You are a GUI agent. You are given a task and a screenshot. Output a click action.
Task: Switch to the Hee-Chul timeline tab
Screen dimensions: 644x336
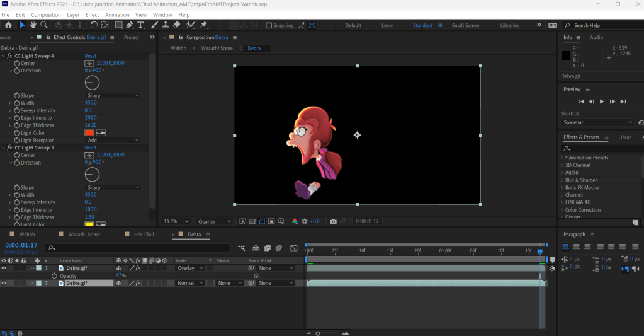click(144, 235)
